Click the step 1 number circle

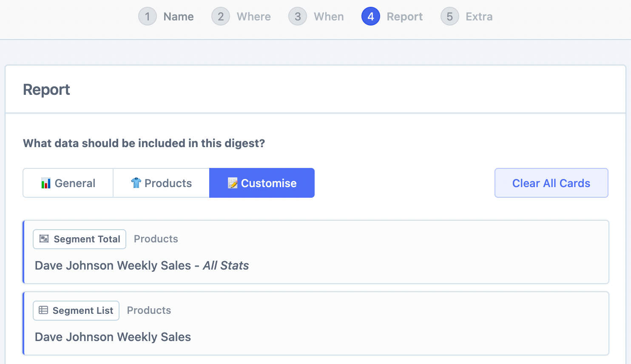coord(148,17)
